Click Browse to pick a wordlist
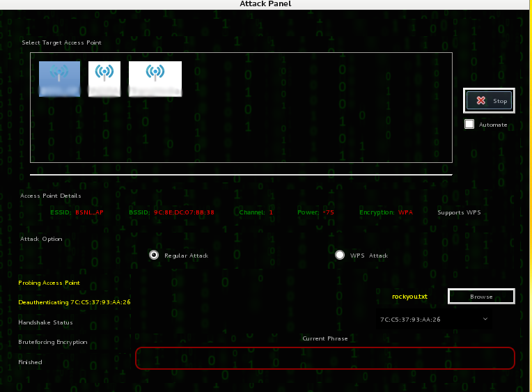The height and width of the screenshot is (392, 532). 481,297
